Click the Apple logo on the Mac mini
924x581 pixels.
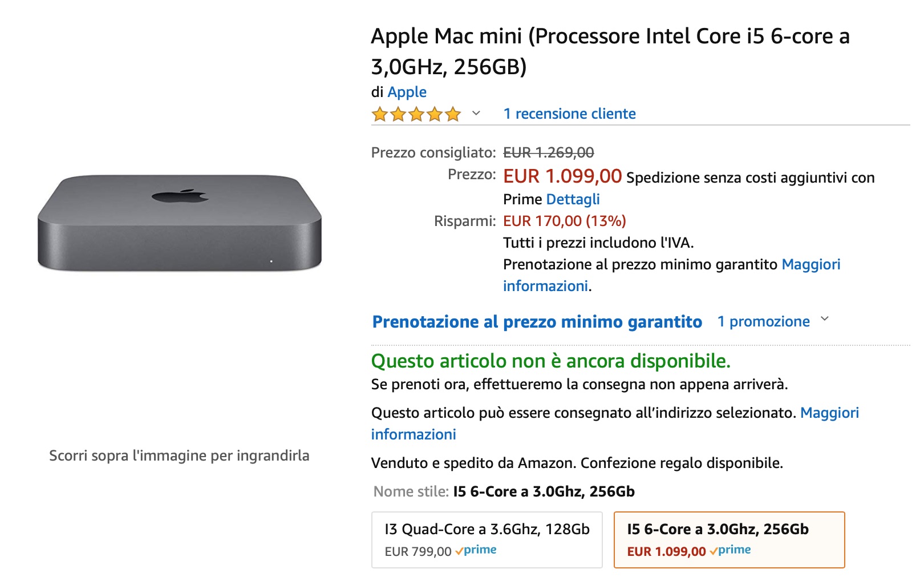coord(180,196)
